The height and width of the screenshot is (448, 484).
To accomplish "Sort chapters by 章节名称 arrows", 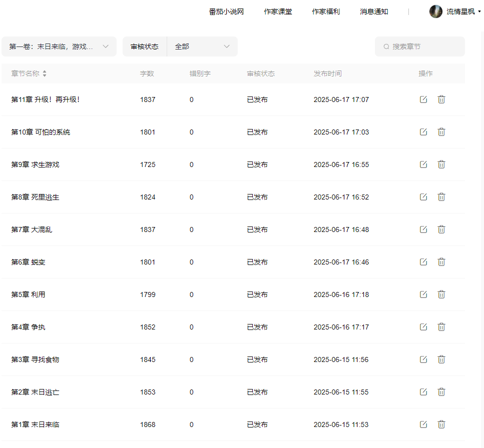I will tap(45, 73).
